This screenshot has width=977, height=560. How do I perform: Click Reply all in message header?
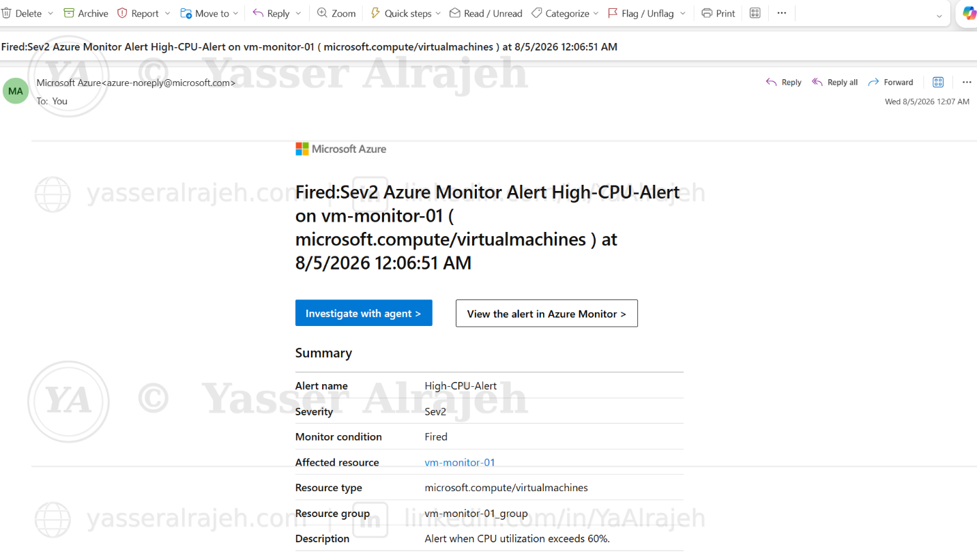tap(834, 82)
